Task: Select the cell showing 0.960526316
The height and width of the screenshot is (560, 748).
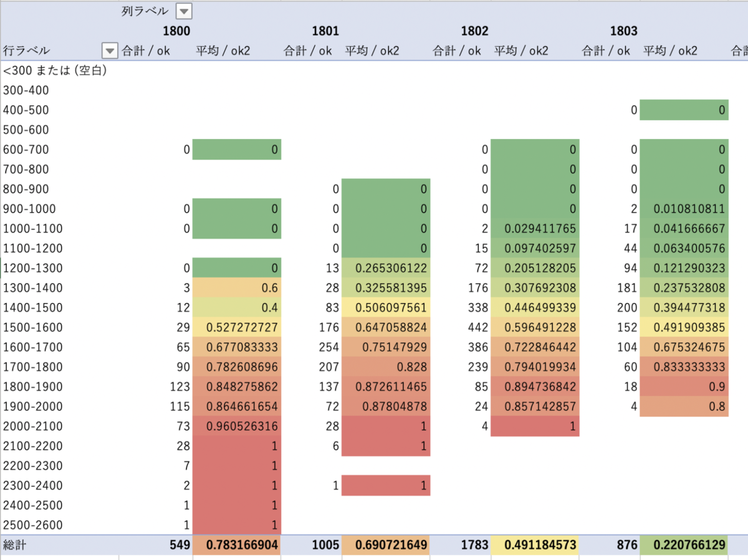Action: (x=237, y=426)
